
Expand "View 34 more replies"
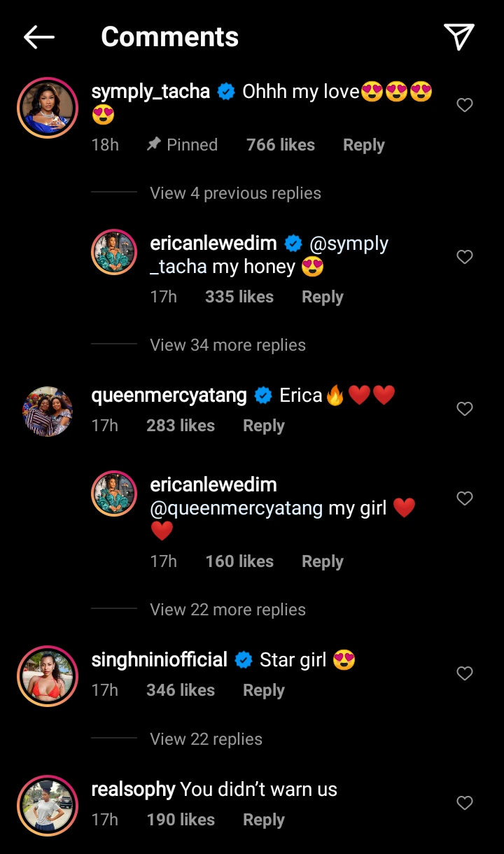[x=227, y=345]
